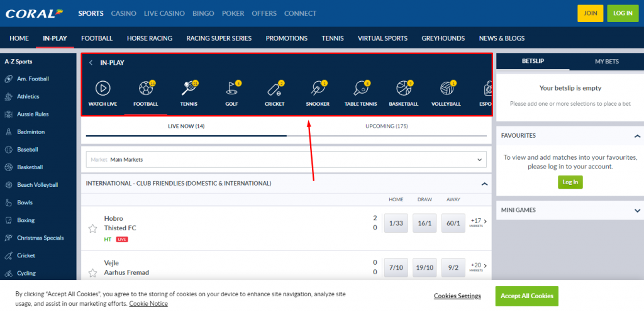Open Volleyball in-play events
The width and height of the screenshot is (644, 312).
tap(446, 88)
